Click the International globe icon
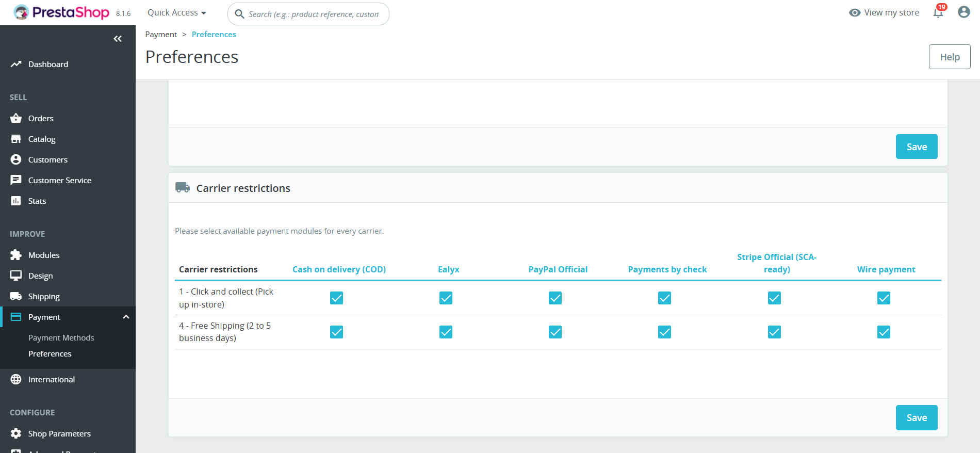This screenshot has height=453, width=980. pos(16,379)
